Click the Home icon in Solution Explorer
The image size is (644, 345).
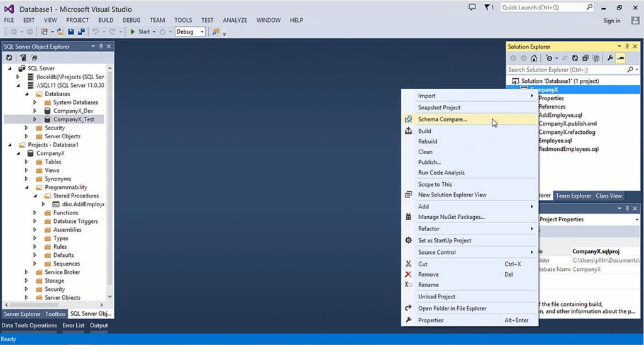tap(534, 58)
